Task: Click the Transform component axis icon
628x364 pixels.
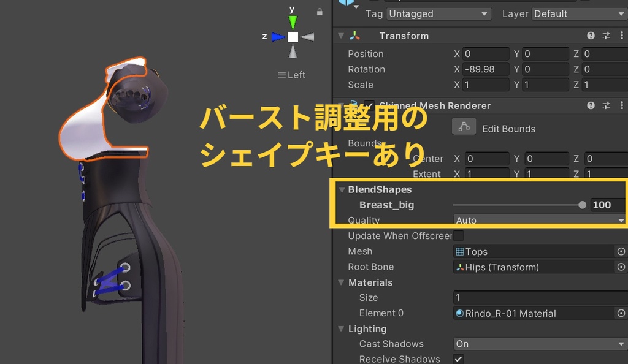Action: (354, 36)
